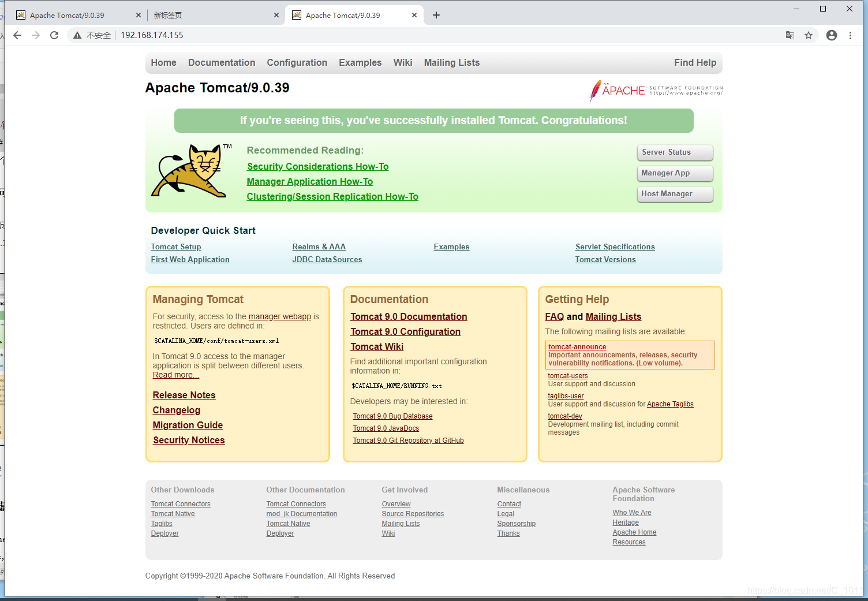The height and width of the screenshot is (601, 868).
Task: Open Mailing Lists in the navigation bar
Action: tap(452, 62)
